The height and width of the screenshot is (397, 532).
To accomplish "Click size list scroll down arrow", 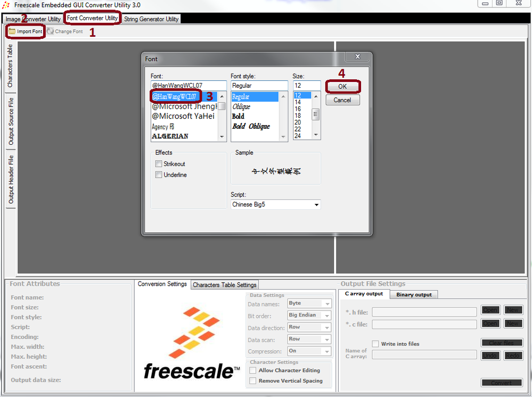I will pyautogui.click(x=316, y=135).
